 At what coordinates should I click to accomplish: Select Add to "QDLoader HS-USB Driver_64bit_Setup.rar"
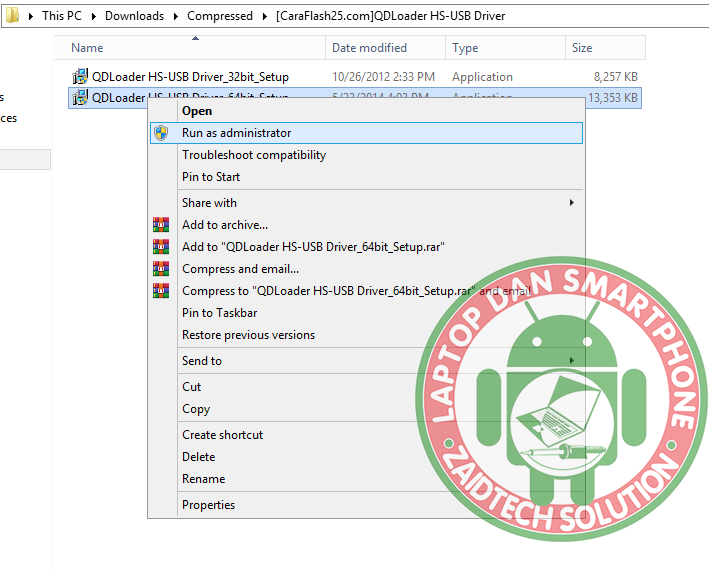pos(366,247)
